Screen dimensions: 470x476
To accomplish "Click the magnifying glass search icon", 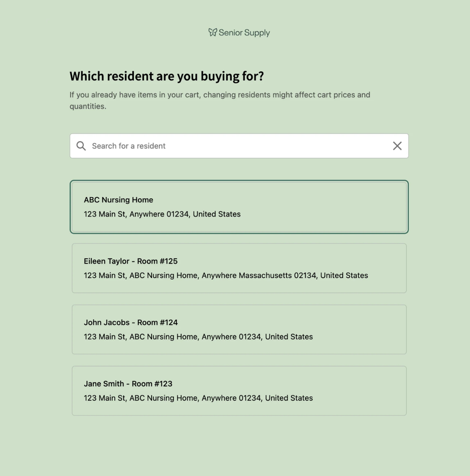I will [81, 146].
